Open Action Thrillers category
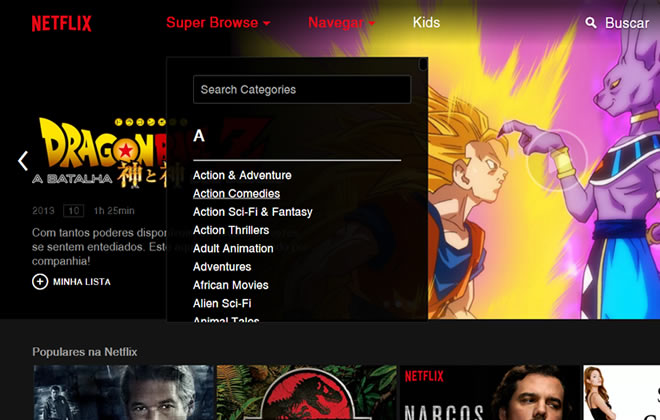 pos(231,230)
